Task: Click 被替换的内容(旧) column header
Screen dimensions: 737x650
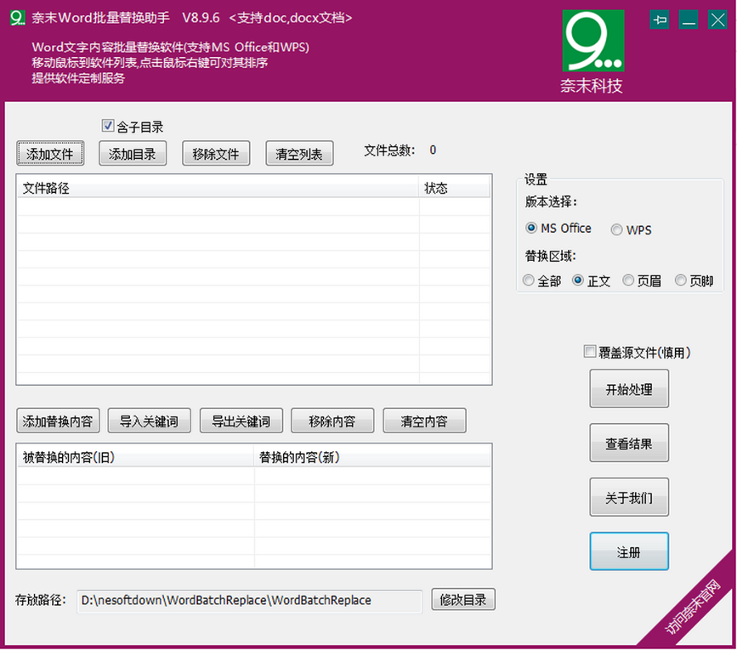Action: click(135, 457)
